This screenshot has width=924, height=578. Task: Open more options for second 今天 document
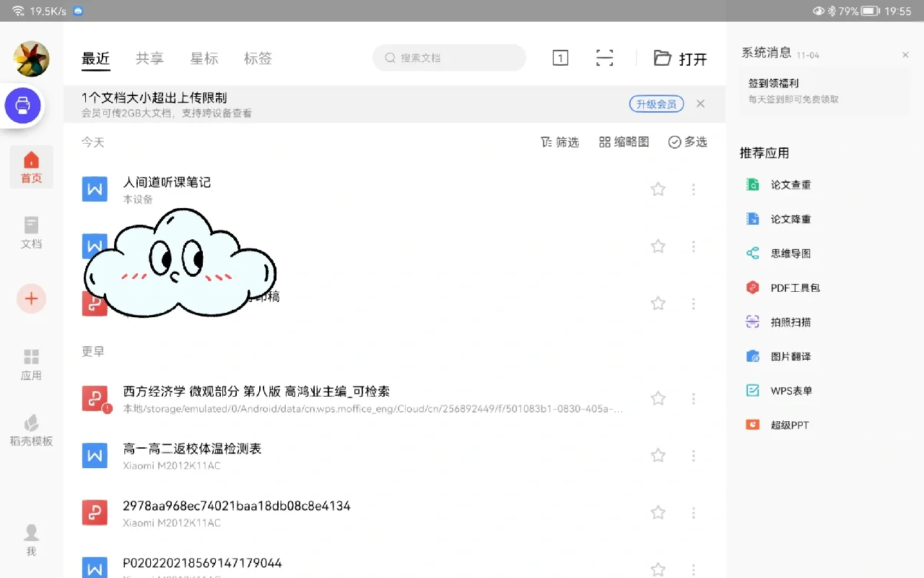[x=693, y=246]
